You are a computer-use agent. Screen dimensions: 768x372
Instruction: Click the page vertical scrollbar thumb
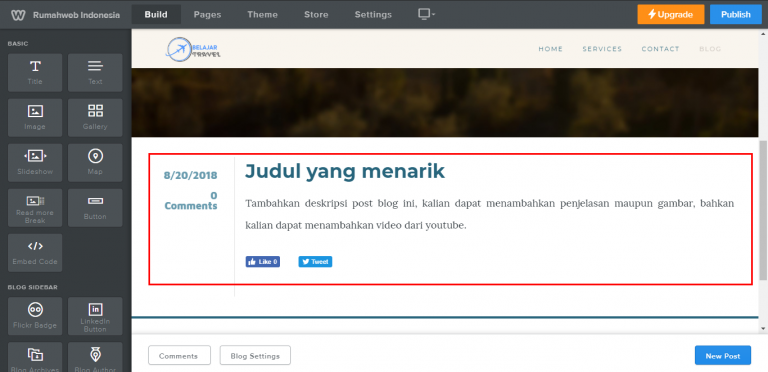click(763, 210)
